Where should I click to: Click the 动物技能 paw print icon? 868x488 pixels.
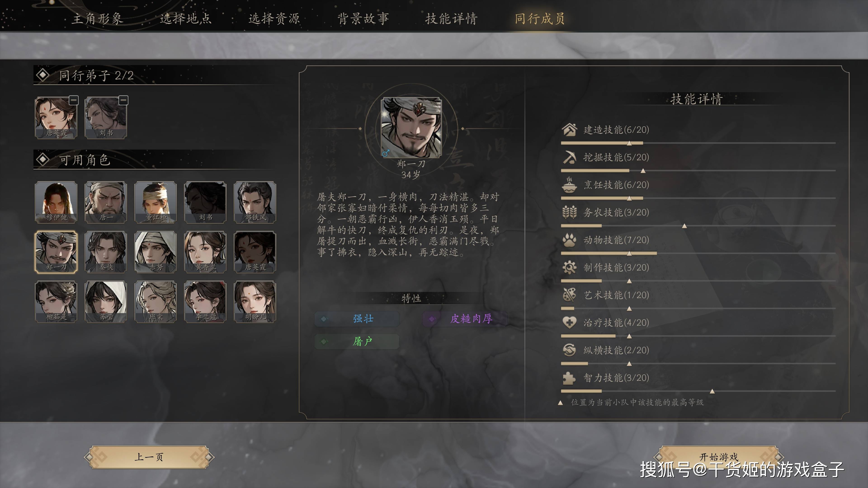(x=569, y=240)
